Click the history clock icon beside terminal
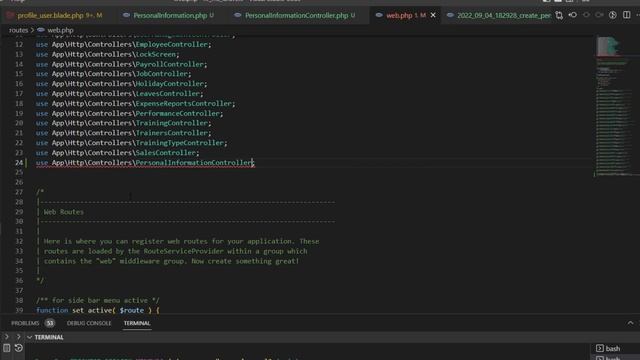This screenshot has height=360, width=640. [18, 348]
